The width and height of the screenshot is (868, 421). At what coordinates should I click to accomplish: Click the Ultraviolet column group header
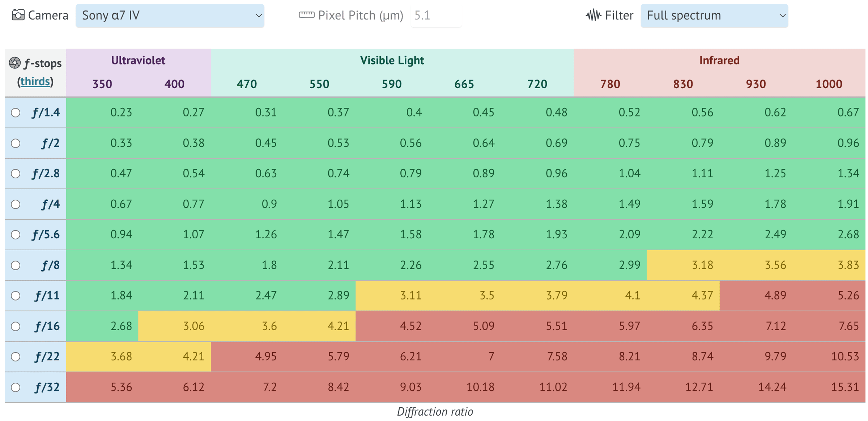(x=138, y=60)
